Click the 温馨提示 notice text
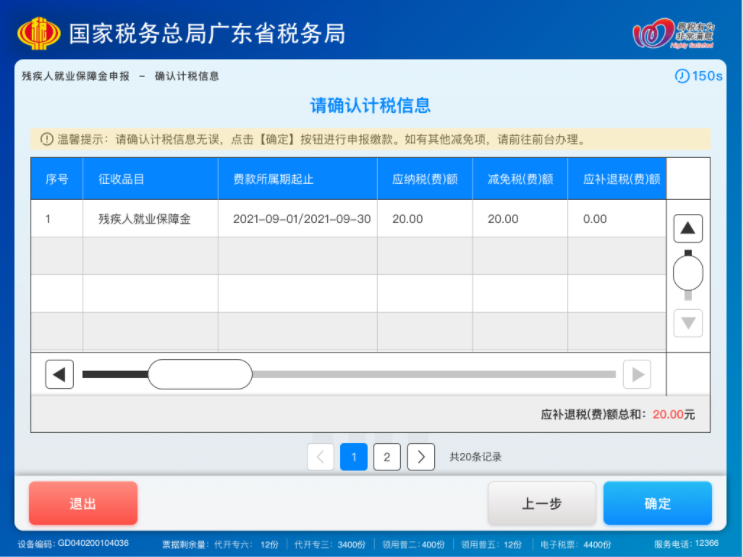The image size is (743, 557). [322, 139]
